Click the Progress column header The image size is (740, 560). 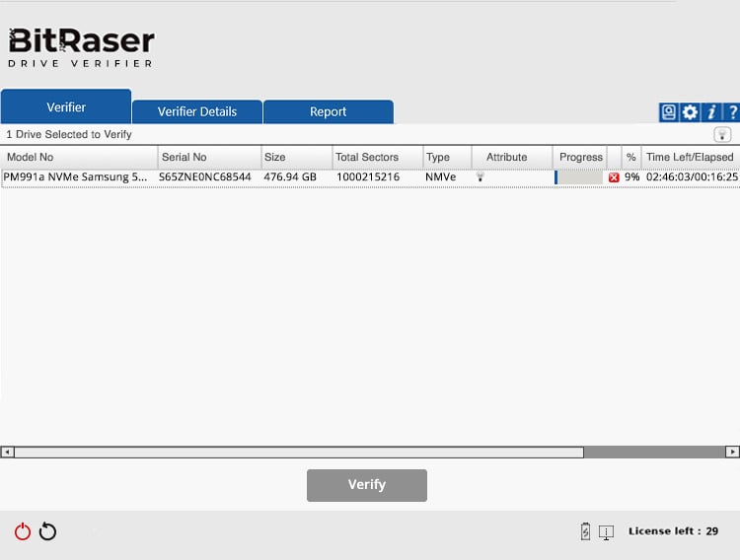pyautogui.click(x=580, y=157)
